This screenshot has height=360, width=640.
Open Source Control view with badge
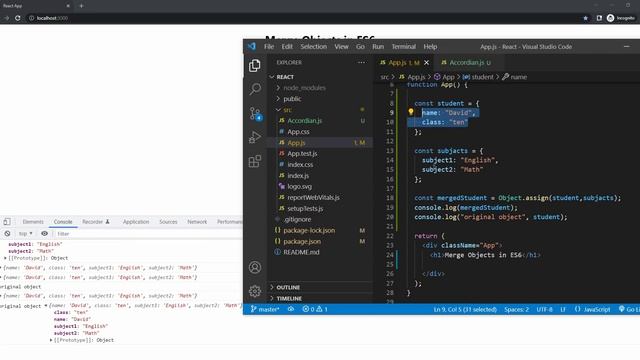256,113
